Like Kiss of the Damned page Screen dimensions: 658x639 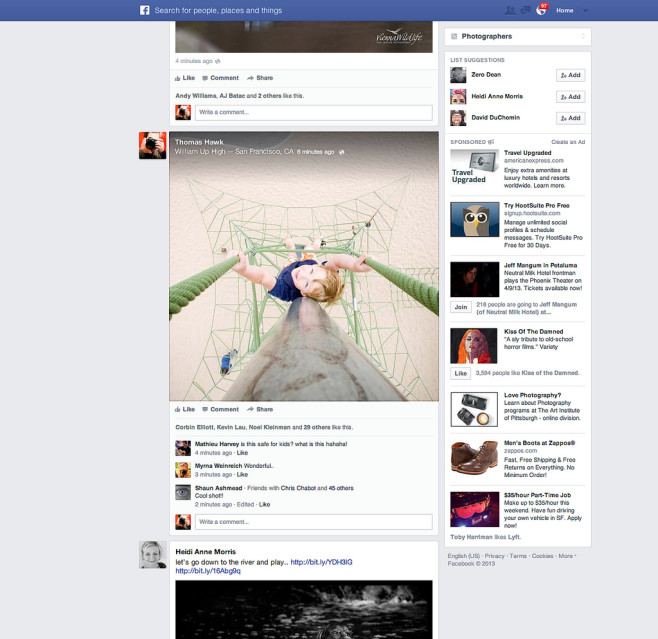[460, 373]
